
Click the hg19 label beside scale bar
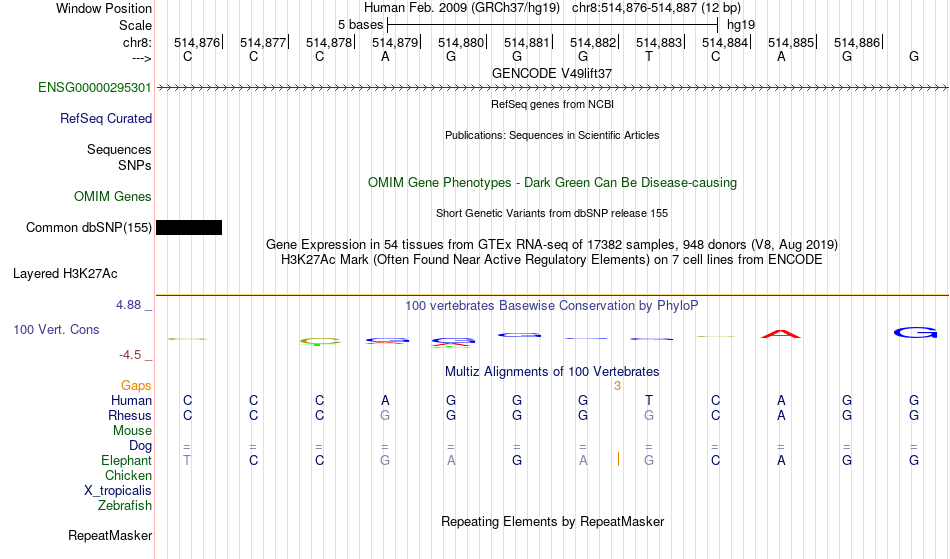(x=741, y=25)
